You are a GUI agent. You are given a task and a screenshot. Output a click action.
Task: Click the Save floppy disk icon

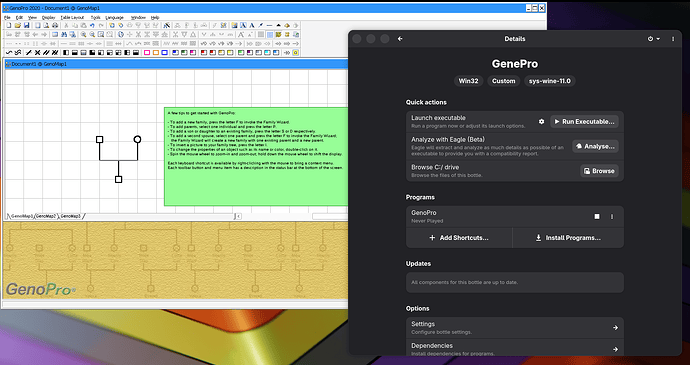pos(26,26)
